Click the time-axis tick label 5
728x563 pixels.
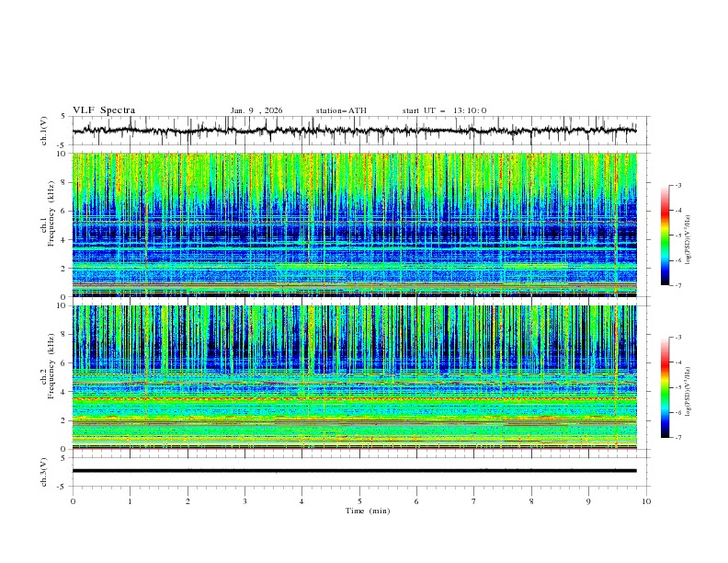pyautogui.click(x=359, y=501)
